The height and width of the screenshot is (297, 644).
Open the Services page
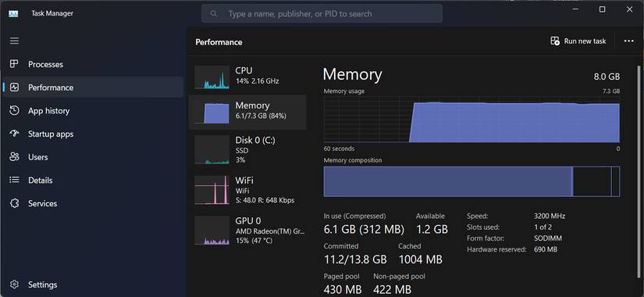click(x=93, y=203)
